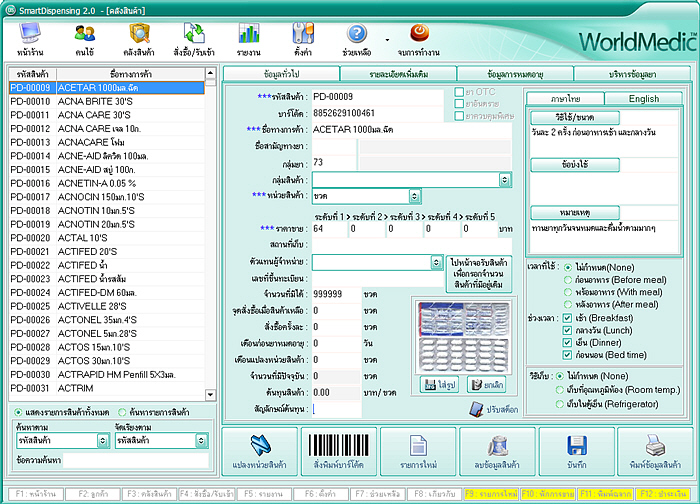Click the product photo thumbnail
This screenshot has width=700, height=504.
pyautogui.click(x=464, y=337)
